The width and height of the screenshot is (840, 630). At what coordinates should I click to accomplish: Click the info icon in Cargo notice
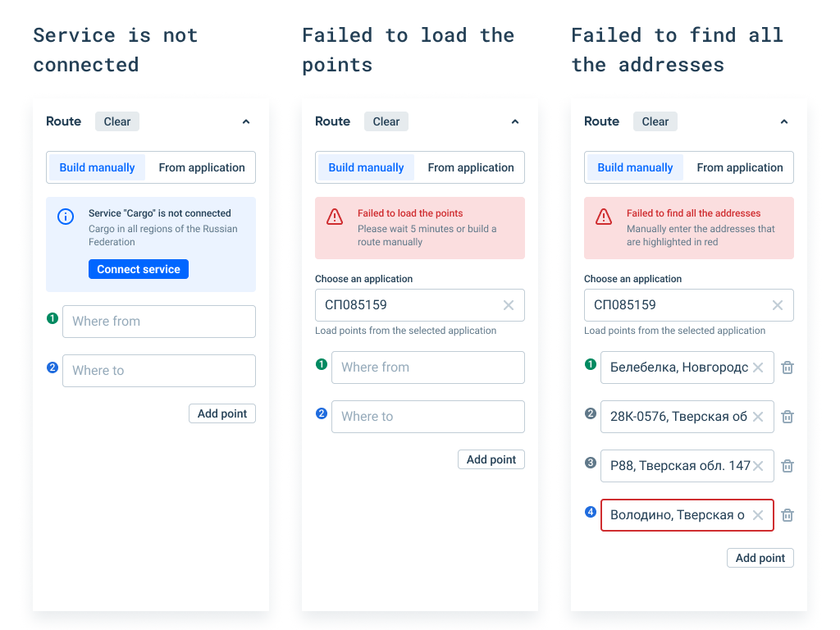coord(66,217)
